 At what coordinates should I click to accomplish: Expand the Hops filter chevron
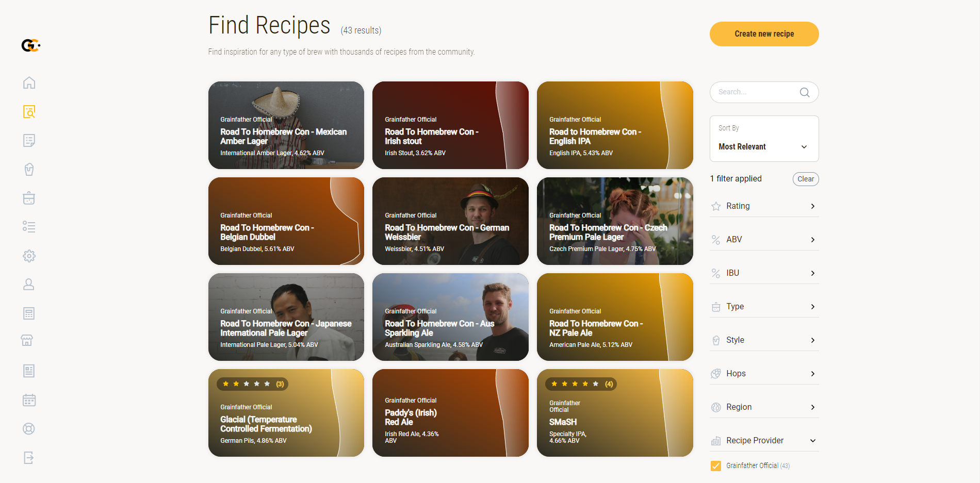click(813, 374)
